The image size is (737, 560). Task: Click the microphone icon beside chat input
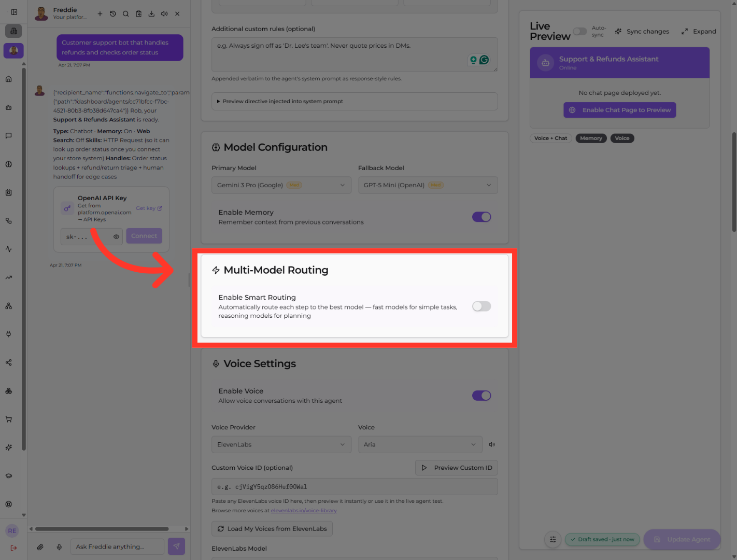pyautogui.click(x=59, y=547)
